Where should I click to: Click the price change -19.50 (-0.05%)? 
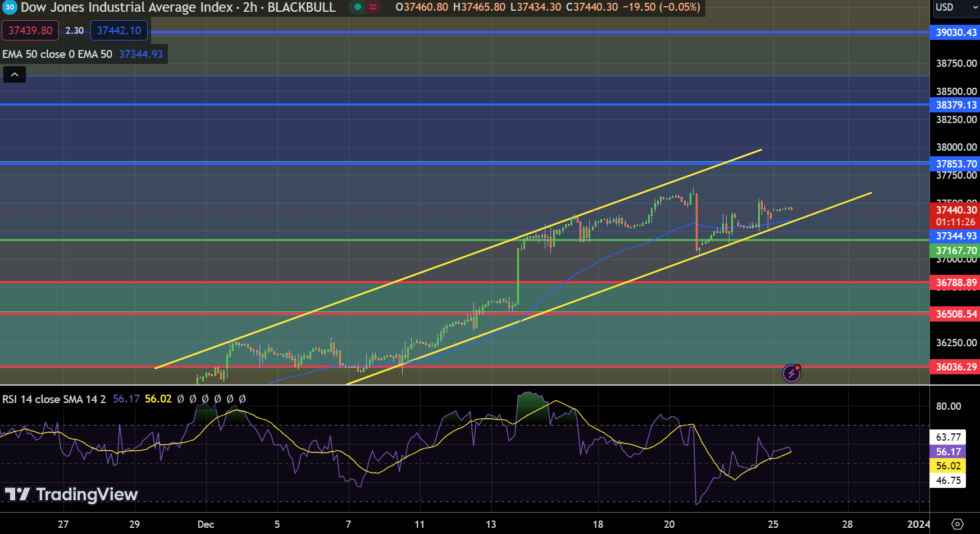point(662,7)
